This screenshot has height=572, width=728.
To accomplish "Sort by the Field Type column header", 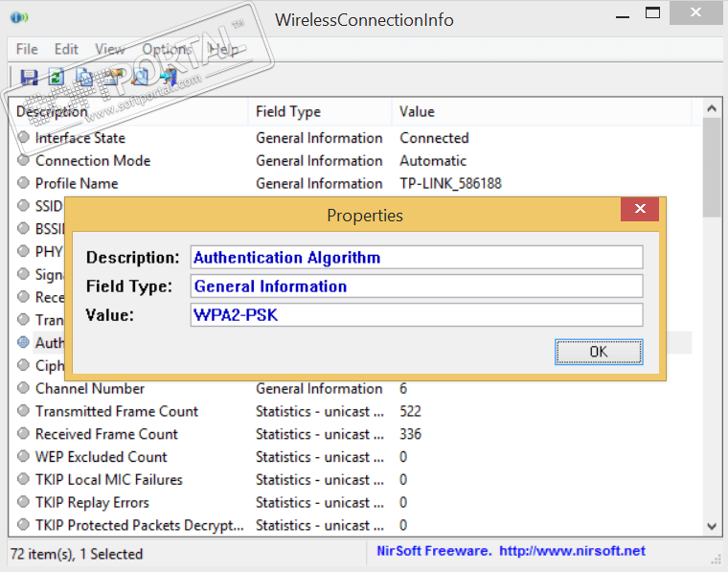I will pos(320,111).
